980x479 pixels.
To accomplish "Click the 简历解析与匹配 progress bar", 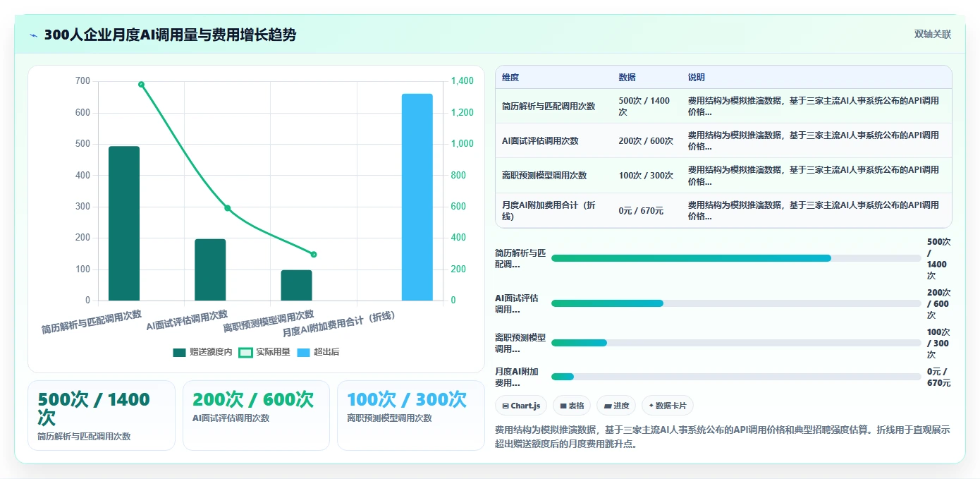I will coord(736,258).
